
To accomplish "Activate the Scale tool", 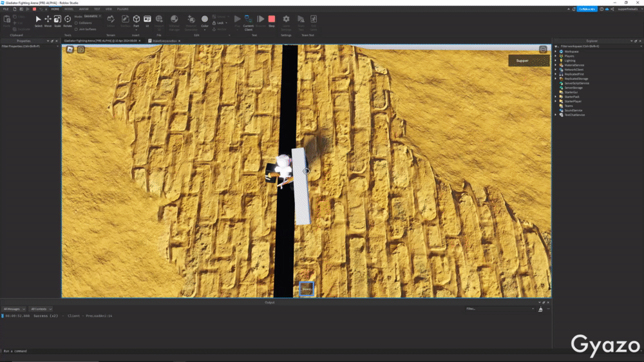I will tap(57, 21).
